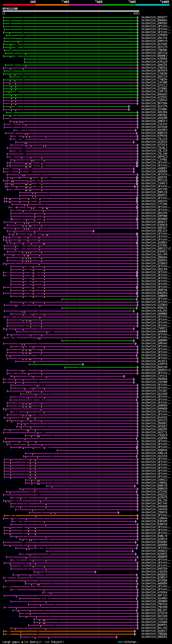Go to hit UniRef100_A7PFF4
Image resolution: width=172 pixels, height=644 pixels.
[154, 364]
